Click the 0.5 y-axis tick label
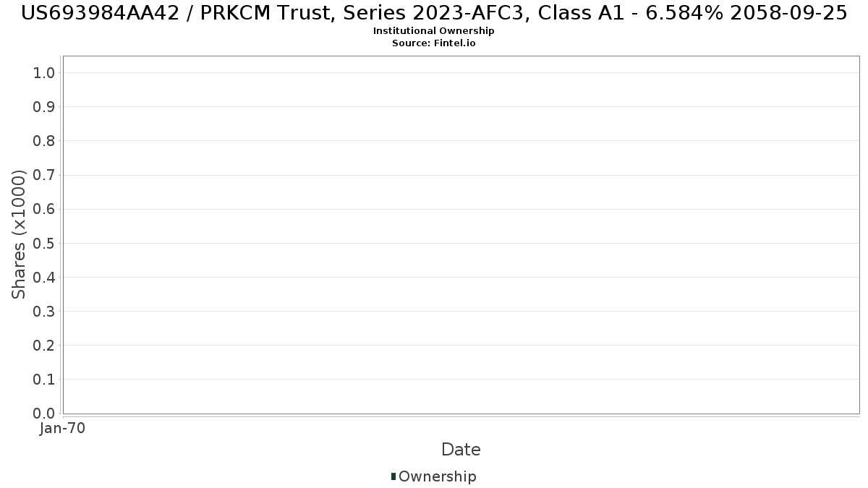 (44, 243)
